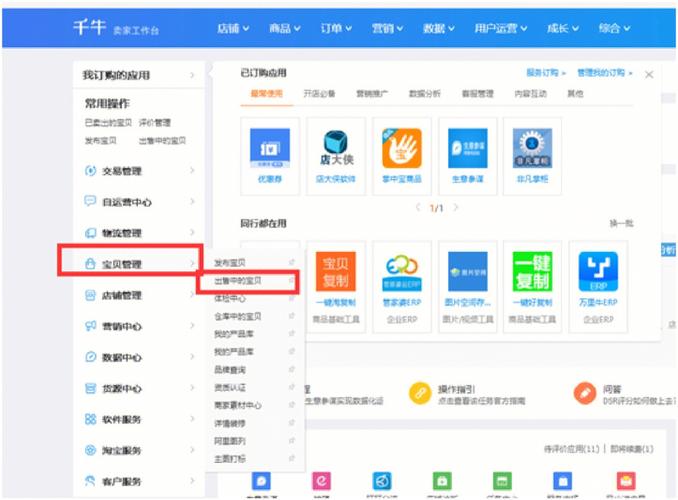The height and width of the screenshot is (500, 678).
Task: Switch to the 客服管理 tab
Action: (x=478, y=93)
